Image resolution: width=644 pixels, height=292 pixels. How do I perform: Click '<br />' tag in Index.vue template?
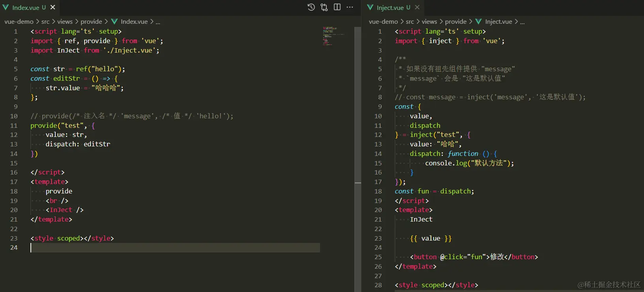(x=57, y=201)
